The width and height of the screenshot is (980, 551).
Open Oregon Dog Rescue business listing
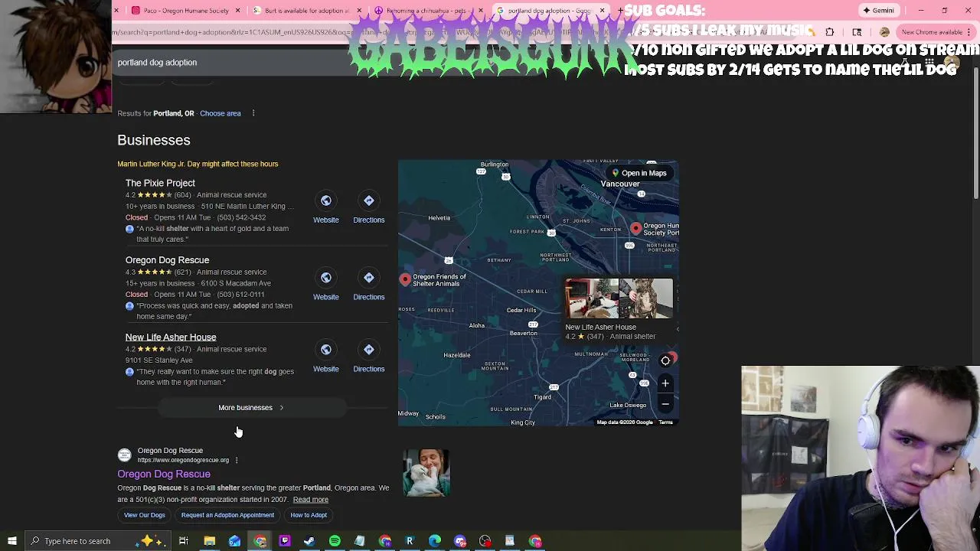point(167,260)
